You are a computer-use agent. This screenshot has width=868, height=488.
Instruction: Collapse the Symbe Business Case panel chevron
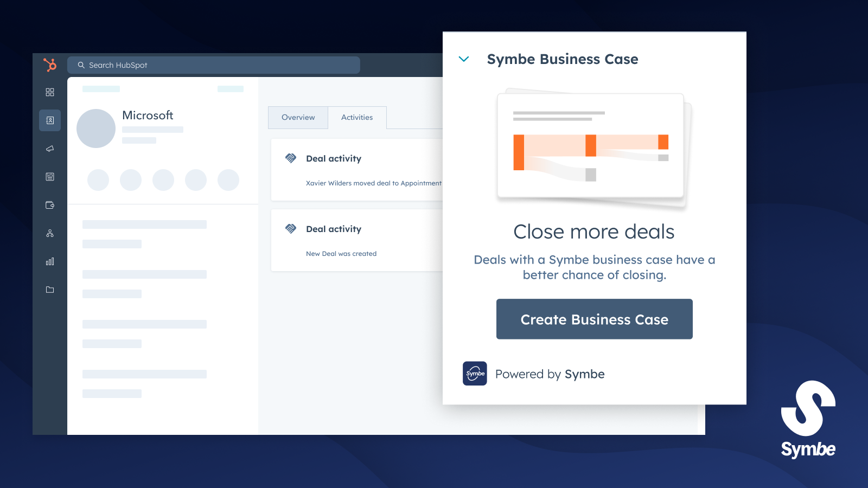click(x=464, y=59)
